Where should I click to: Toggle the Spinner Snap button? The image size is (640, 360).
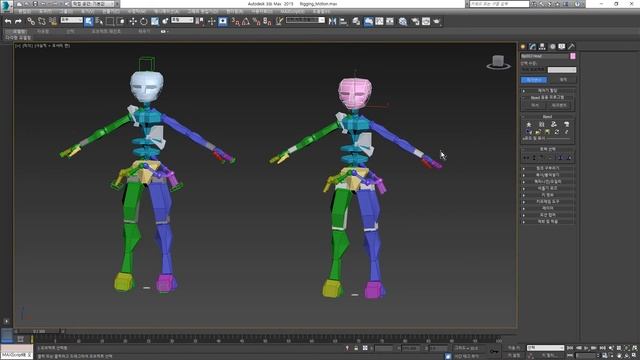[267, 21]
